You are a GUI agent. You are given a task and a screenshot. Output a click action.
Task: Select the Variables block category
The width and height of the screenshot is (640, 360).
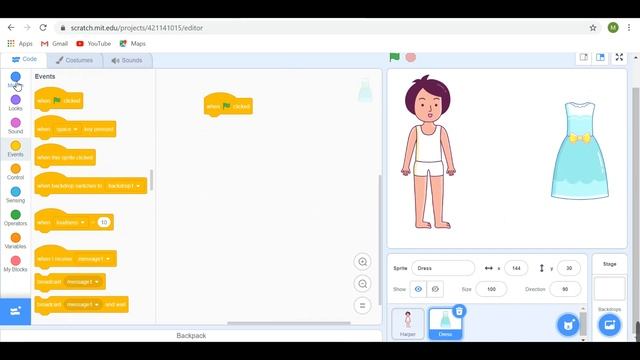pos(16,241)
